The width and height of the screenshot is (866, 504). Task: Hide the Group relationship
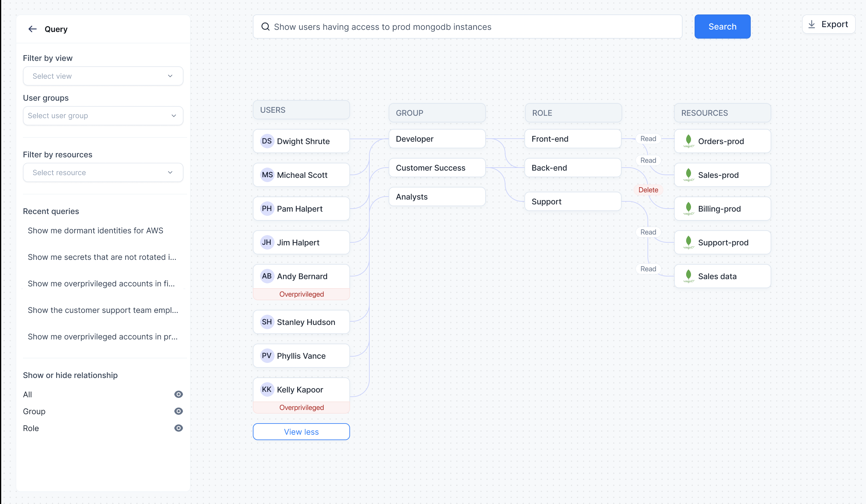click(178, 411)
